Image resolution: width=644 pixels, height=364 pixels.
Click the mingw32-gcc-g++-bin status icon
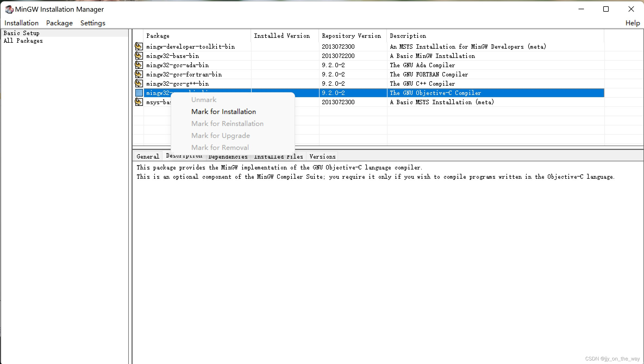coord(139,84)
